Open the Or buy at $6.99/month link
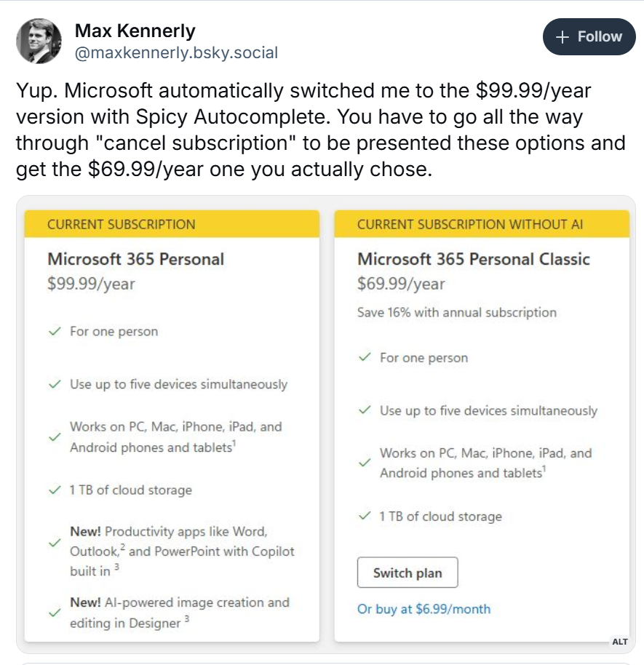The height and width of the screenshot is (665, 644). (424, 609)
